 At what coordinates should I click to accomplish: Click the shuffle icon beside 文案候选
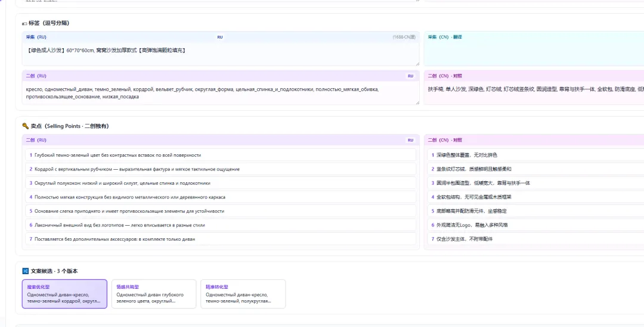[x=25, y=271]
